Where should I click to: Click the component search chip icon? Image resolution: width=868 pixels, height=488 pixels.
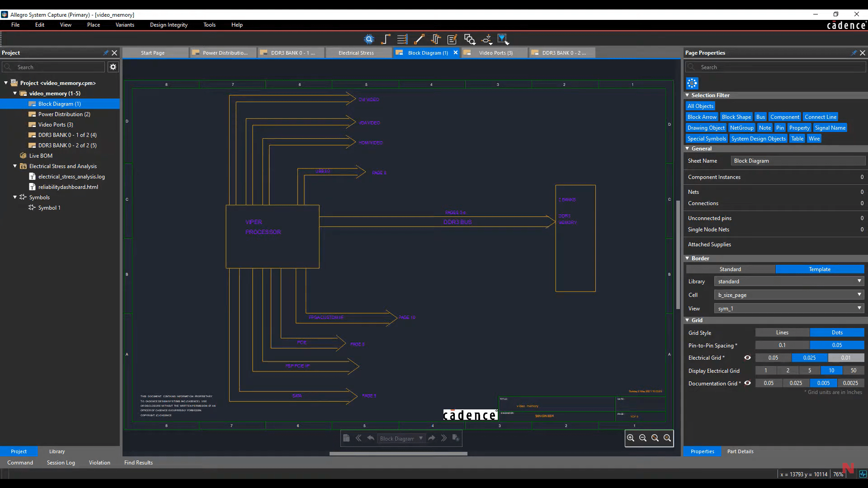point(369,39)
